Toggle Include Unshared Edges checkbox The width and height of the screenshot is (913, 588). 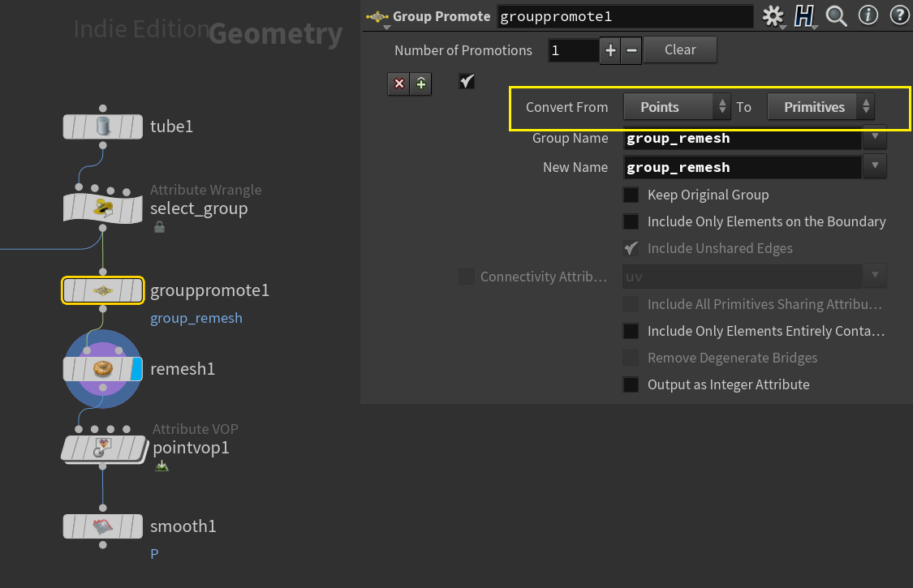631,249
